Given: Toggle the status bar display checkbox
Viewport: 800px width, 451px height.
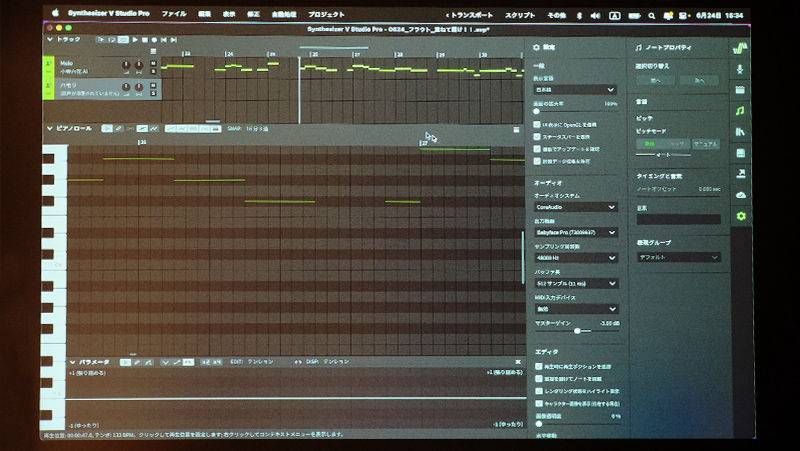Looking at the screenshot, I should 538,136.
